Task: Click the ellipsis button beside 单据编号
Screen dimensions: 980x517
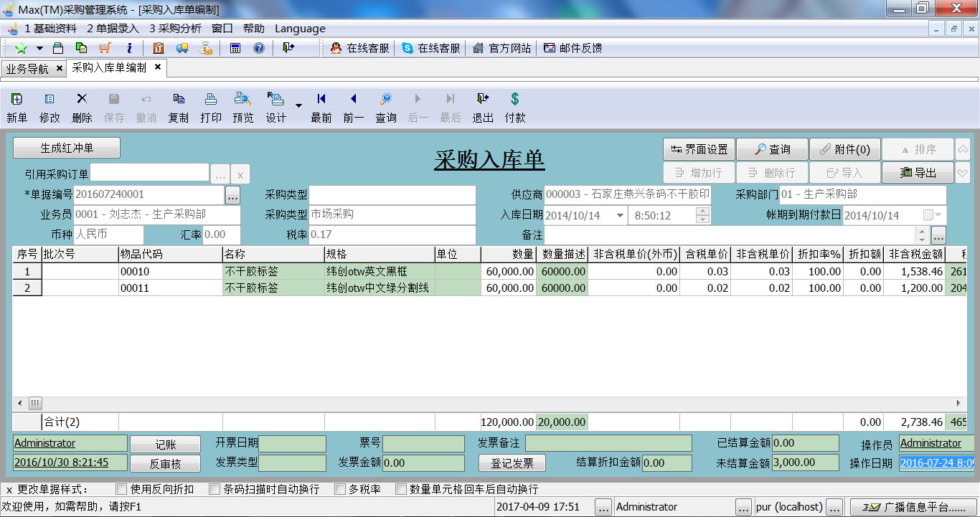Action: 232,194
